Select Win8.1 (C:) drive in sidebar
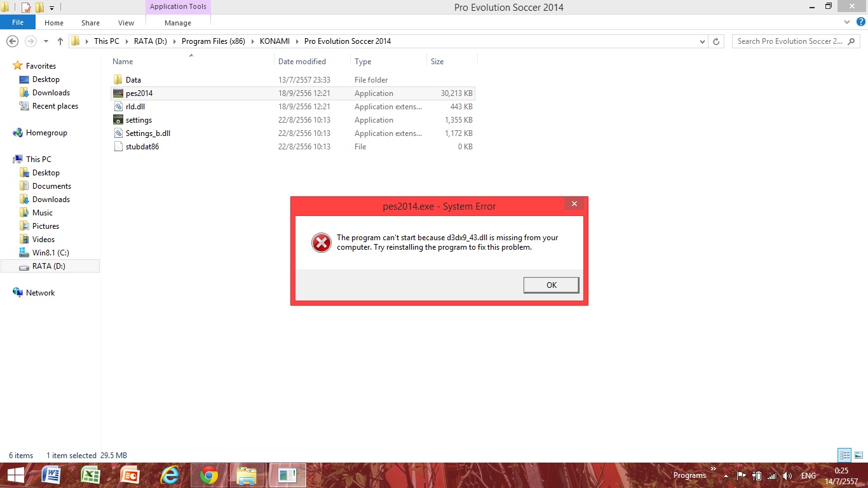 pos(51,253)
